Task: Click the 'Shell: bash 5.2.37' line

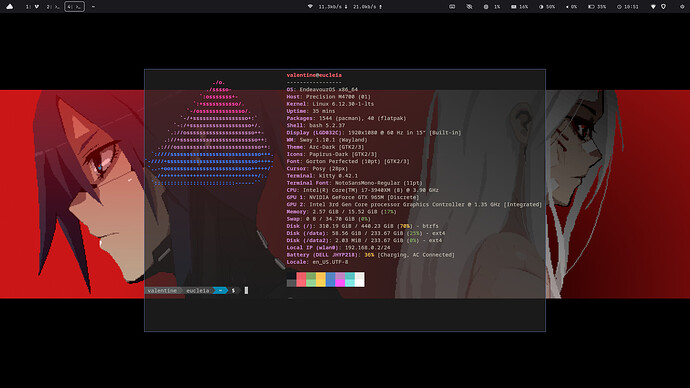Action: pyautogui.click(x=316, y=125)
